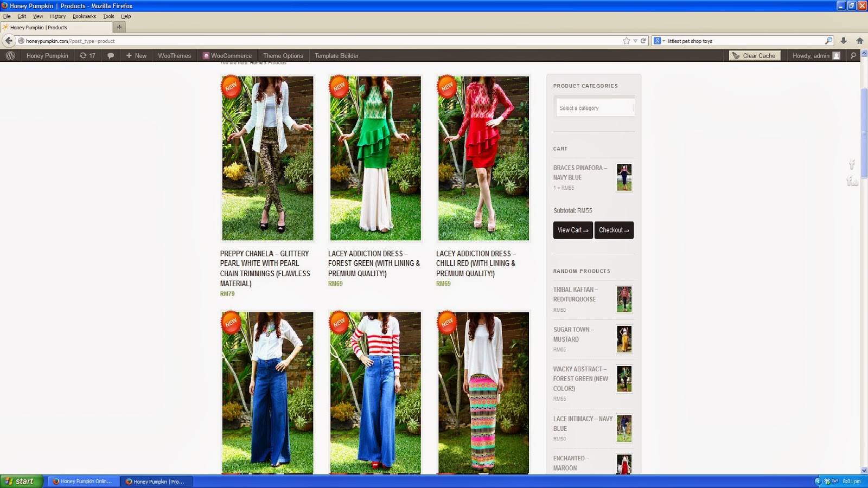Click the Windows start button

(22, 481)
